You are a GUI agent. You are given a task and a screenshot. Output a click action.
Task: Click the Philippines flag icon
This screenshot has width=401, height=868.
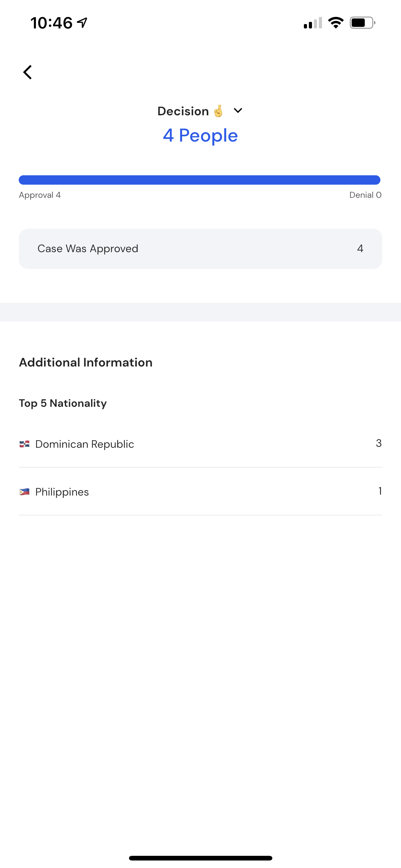pyautogui.click(x=25, y=491)
